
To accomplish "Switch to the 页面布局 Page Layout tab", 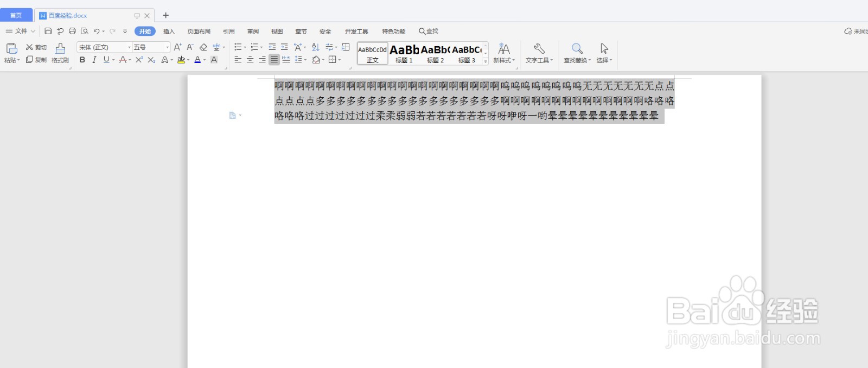I will point(199,31).
